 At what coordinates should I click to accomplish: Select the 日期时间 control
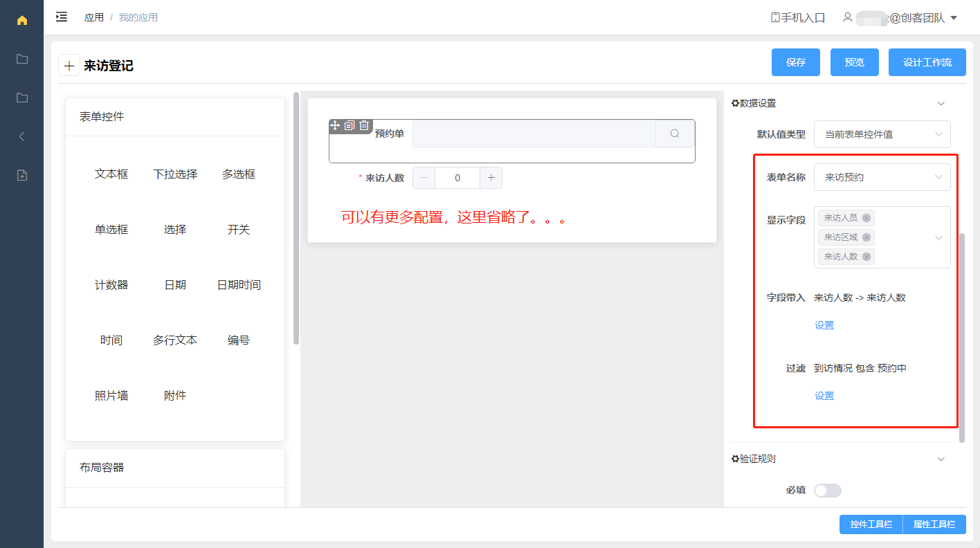[239, 285]
